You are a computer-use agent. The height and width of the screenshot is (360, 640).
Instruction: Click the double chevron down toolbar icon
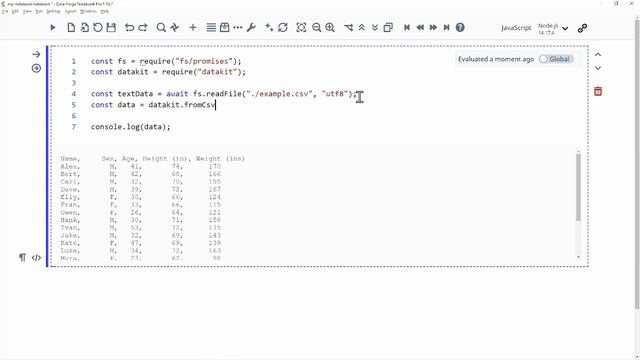coord(375,27)
